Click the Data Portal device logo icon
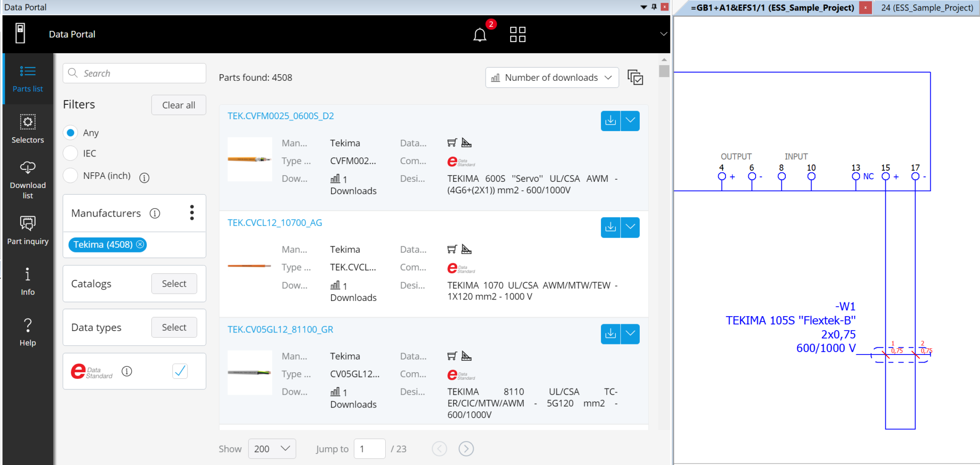Image resolution: width=980 pixels, height=465 pixels. coord(20,34)
